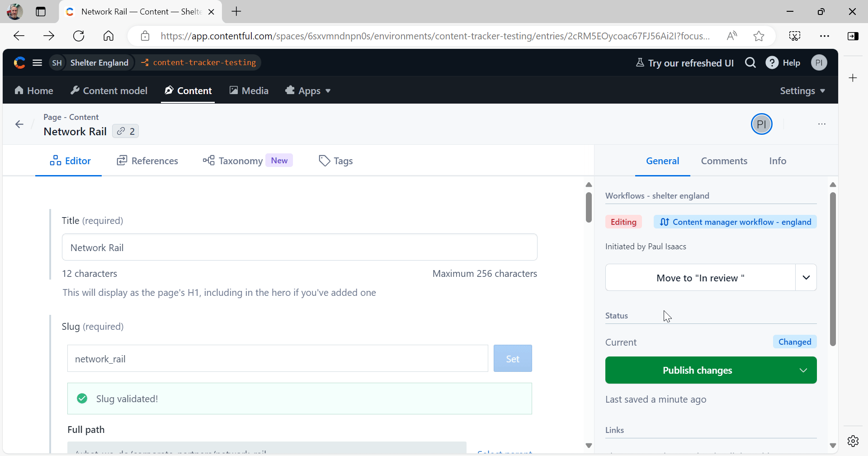Select the Info sidebar tab
This screenshot has width=868, height=456.
[778, 161]
